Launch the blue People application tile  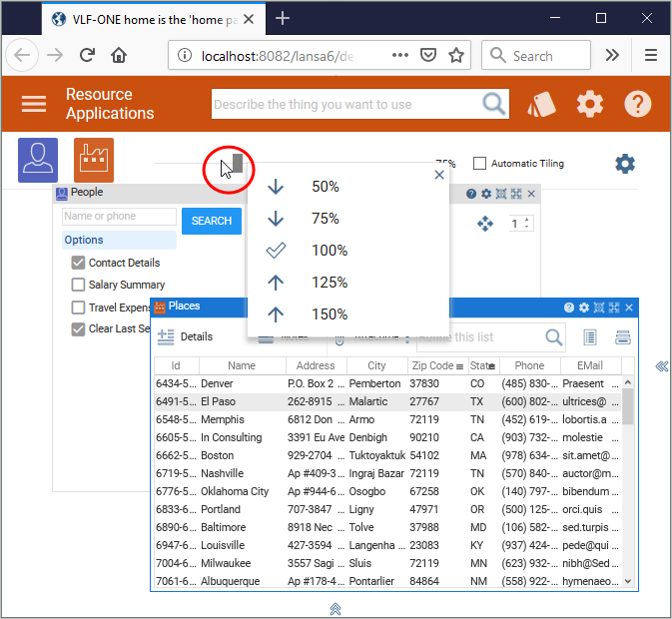(38, 160)
